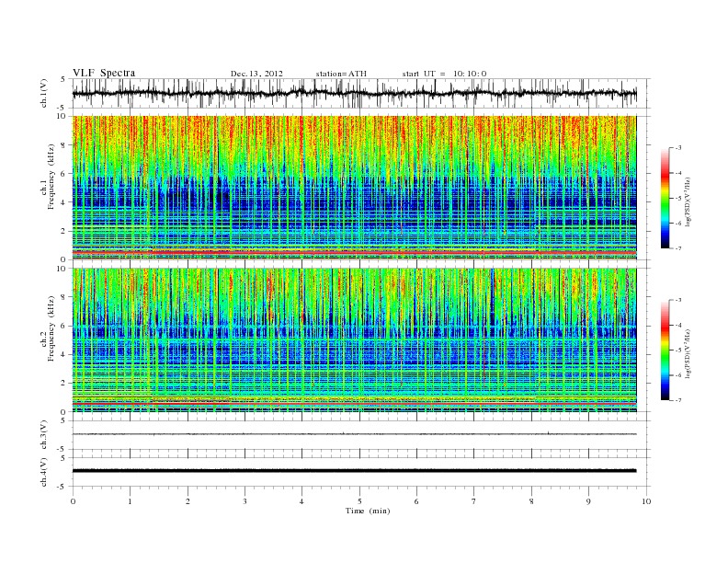
Task: Click the time axis tick label '1'
Action: point(130,501)
